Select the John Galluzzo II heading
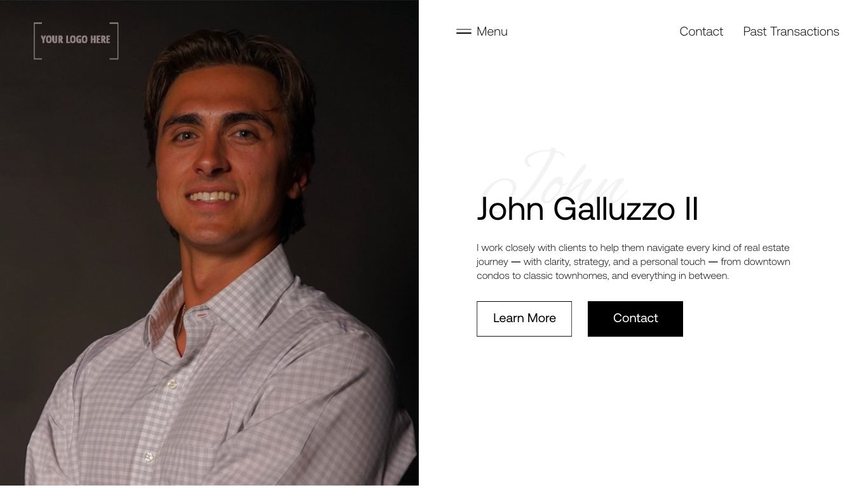Image resolution: width=868 pixels, height=488 pixels. pos(588,209)
